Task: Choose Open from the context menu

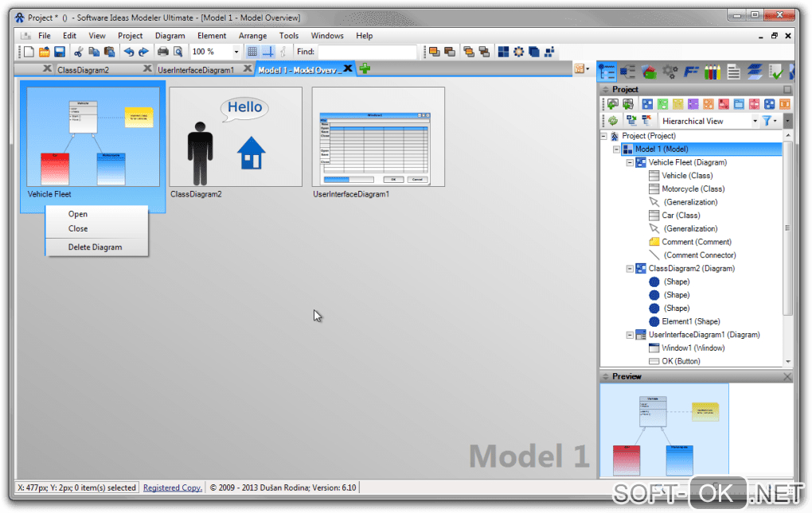Action: tap(97, 214)
